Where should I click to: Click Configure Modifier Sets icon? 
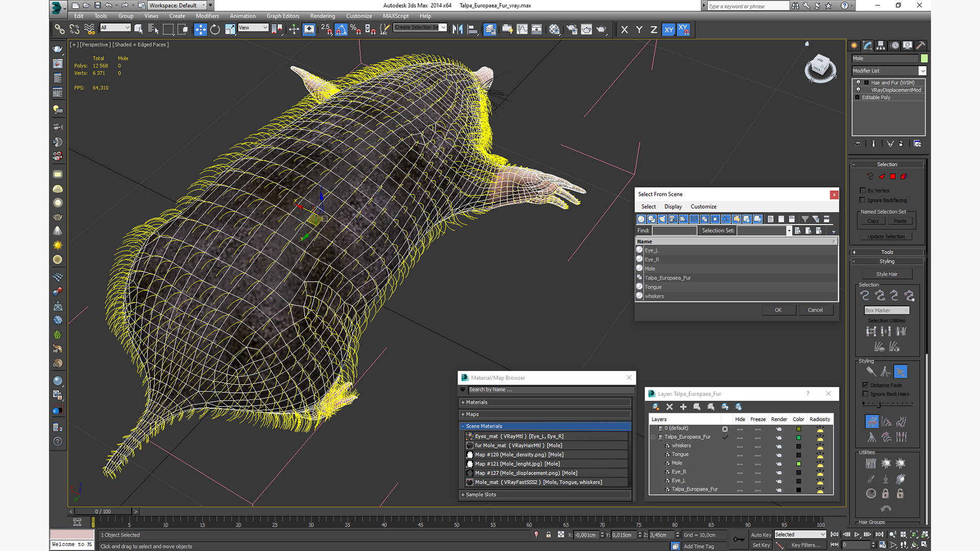[x=917, y=144]
